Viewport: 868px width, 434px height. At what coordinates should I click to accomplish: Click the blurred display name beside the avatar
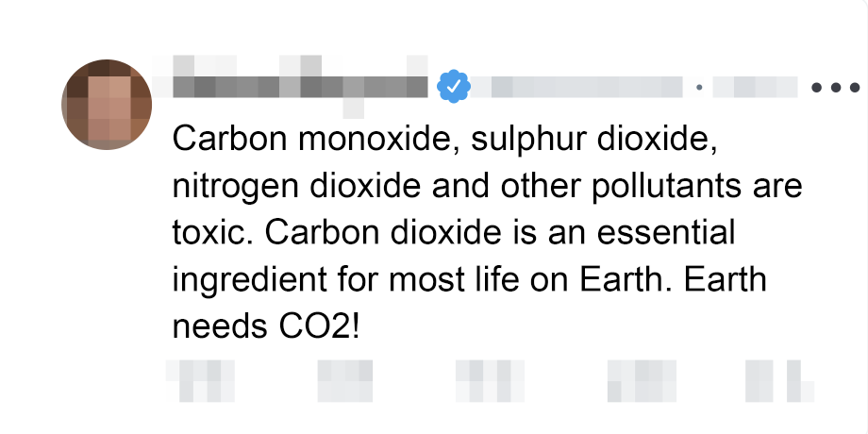coord(300,87)
